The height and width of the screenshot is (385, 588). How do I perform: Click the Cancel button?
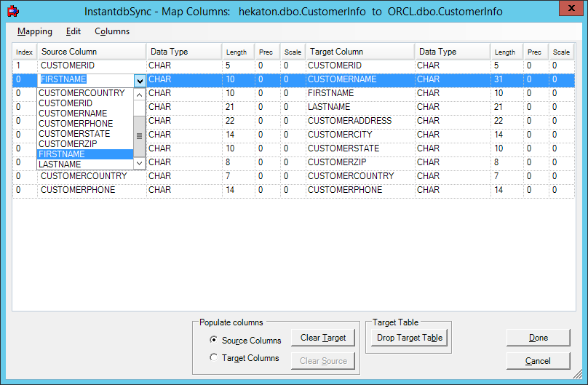(538, 361)
